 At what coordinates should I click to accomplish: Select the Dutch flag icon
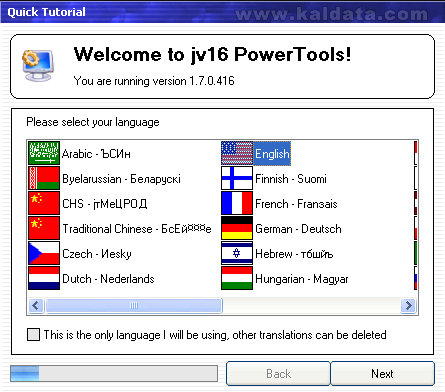(44, 278)
